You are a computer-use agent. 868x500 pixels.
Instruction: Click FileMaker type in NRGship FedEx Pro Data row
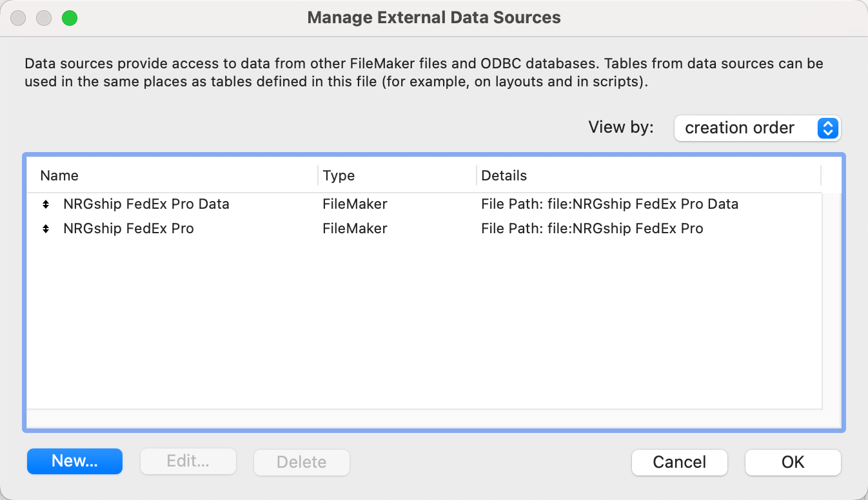coord(355,204)
